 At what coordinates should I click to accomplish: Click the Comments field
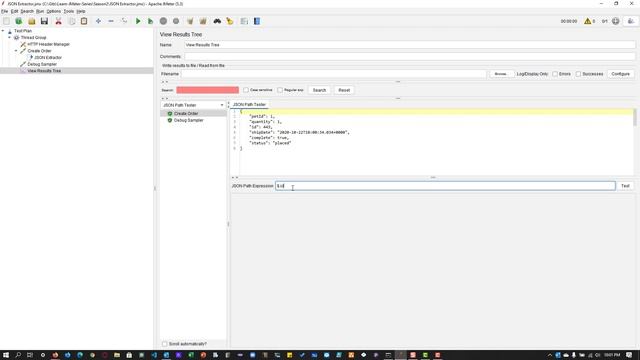click(x=410, y=56)
